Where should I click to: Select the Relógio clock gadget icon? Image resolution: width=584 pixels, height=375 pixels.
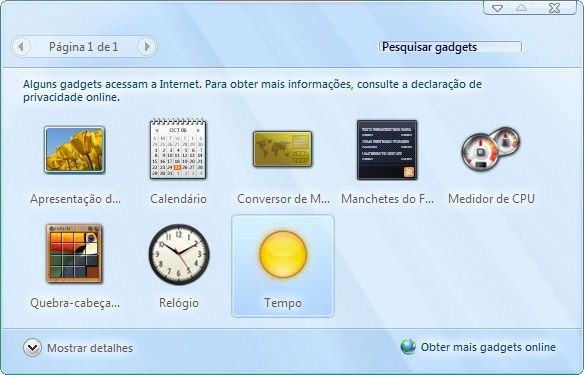tap(179, 254)
